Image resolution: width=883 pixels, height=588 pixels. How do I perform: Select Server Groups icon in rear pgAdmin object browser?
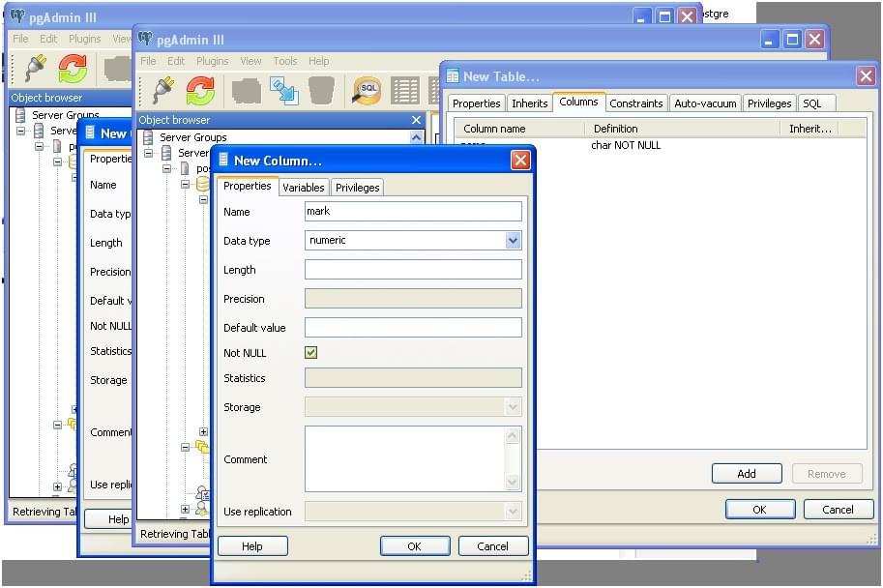(x=20, y=115)
